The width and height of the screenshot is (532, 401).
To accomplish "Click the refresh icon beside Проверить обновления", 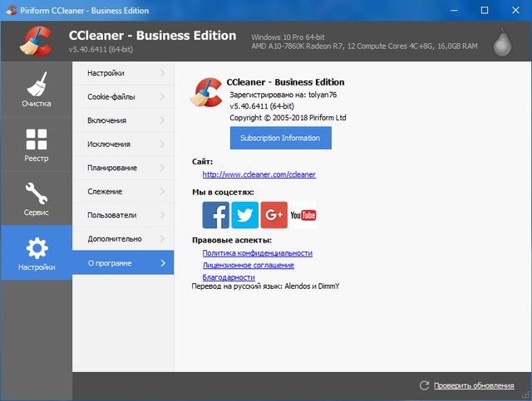I will click(x=425, y=385).
